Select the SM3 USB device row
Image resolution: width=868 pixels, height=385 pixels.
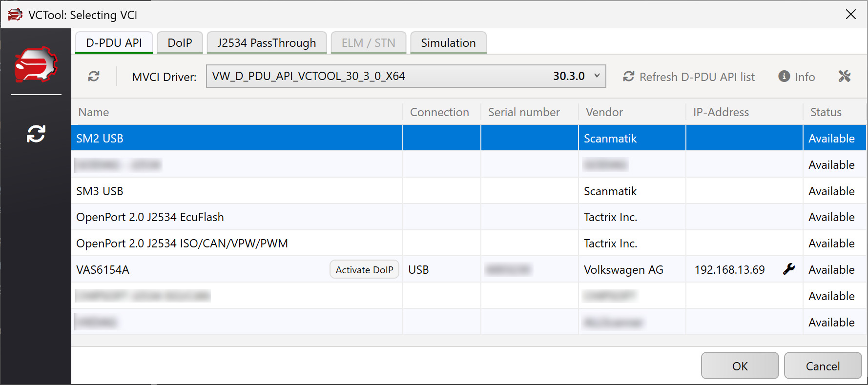point(236,191)
